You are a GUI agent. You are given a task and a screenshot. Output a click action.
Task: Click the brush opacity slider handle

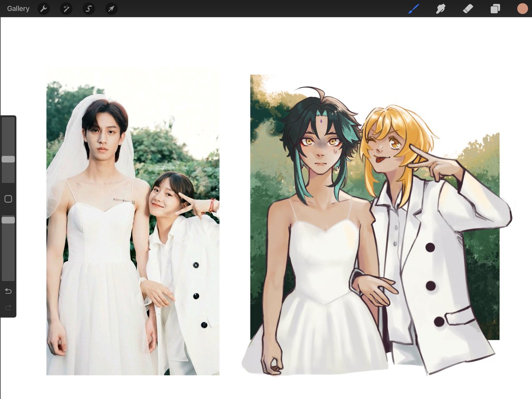(8, 220)
